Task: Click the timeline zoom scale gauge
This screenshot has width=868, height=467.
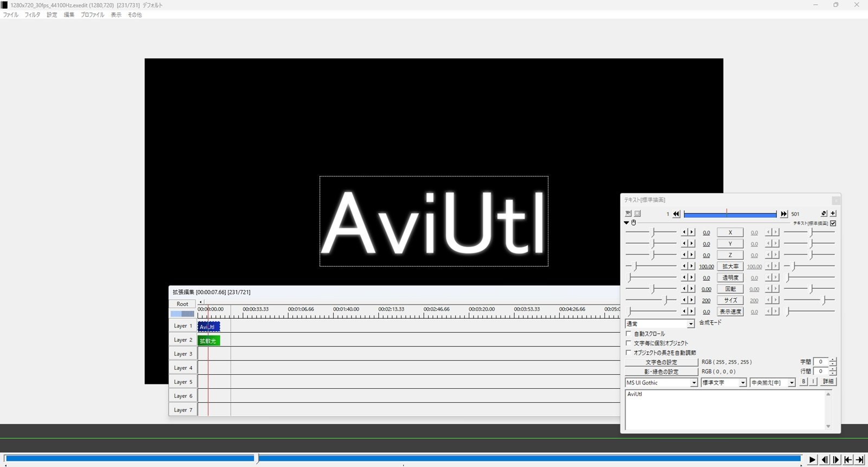Action: click(183, 314)
